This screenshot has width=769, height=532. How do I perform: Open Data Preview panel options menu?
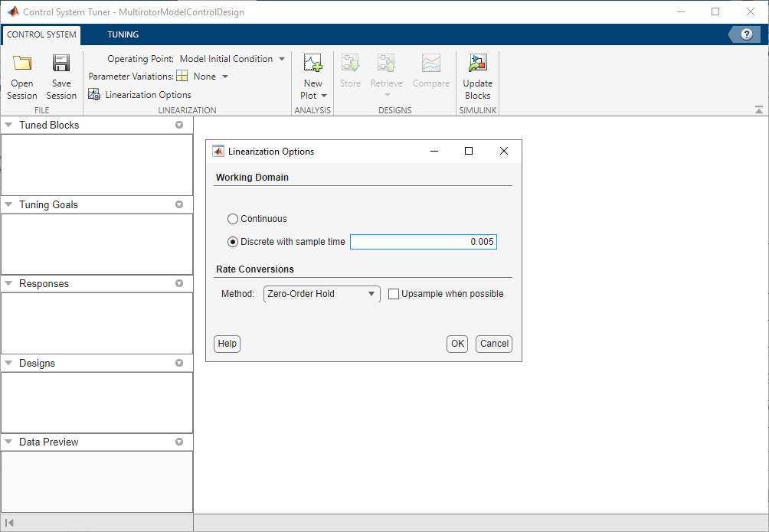click(x=179, y=442)
